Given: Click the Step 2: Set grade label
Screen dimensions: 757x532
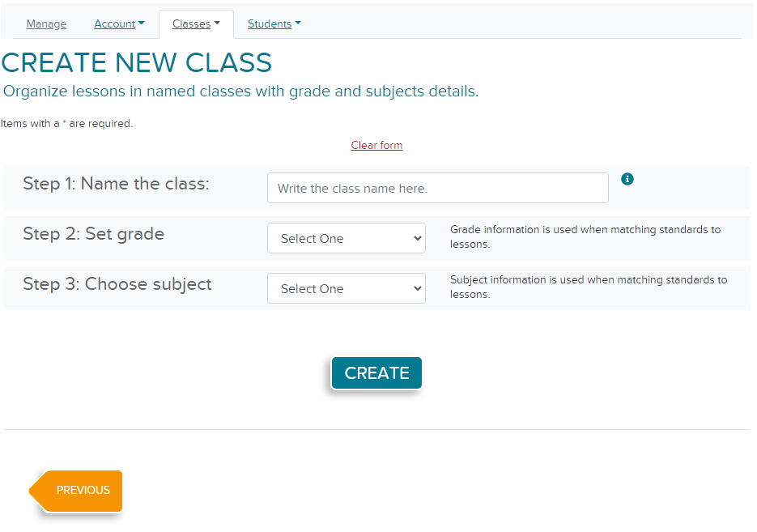Looking at the screenshot, I should point(94,234).
